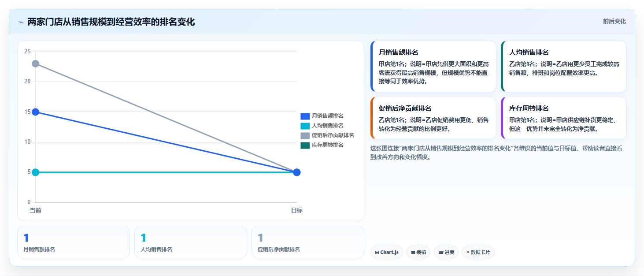The image size is (644, 276).
Task: Click the 目标 axis label
Action: (x=297, y=211)
